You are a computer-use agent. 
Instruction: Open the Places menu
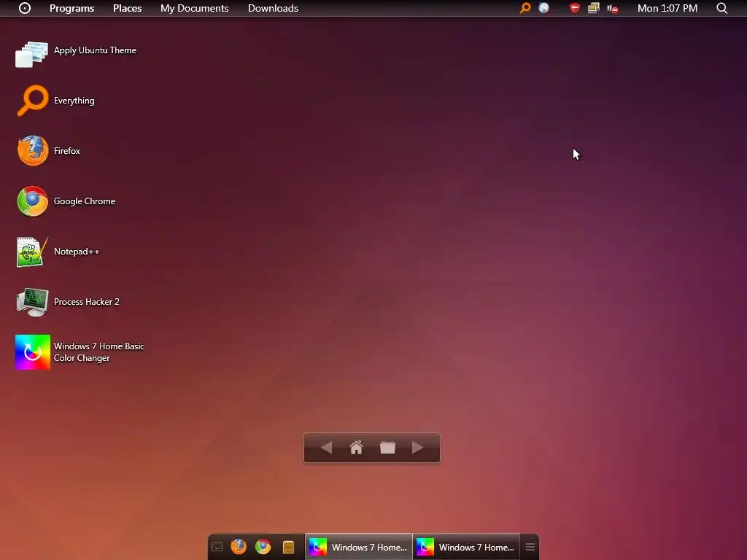click(x=127, y=8)
